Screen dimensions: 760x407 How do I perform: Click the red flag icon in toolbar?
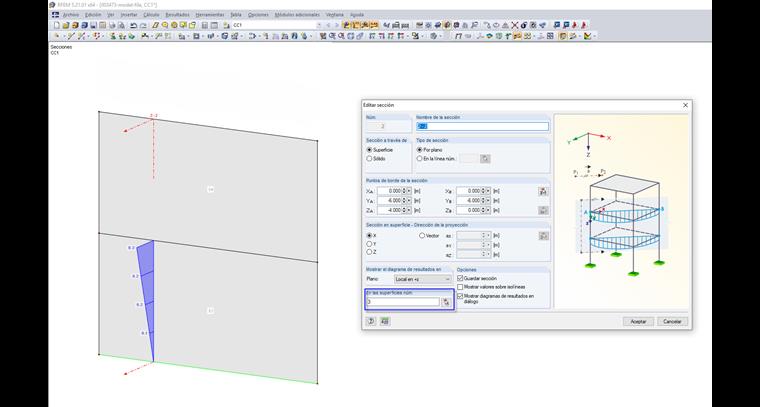(576, 25)
